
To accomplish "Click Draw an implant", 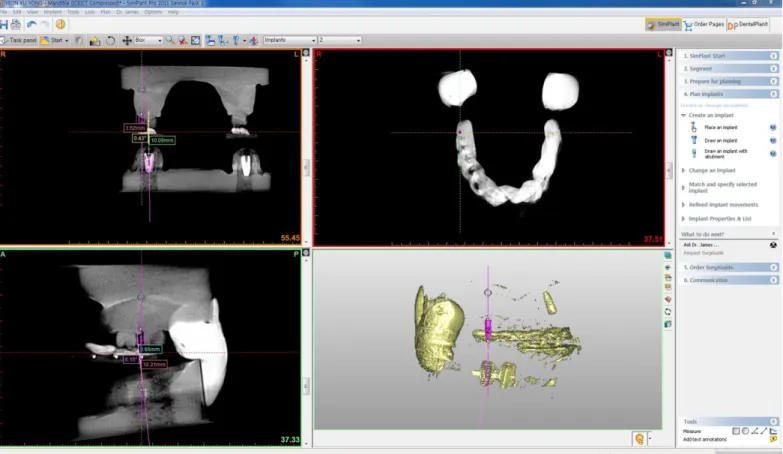I will 721,140.
